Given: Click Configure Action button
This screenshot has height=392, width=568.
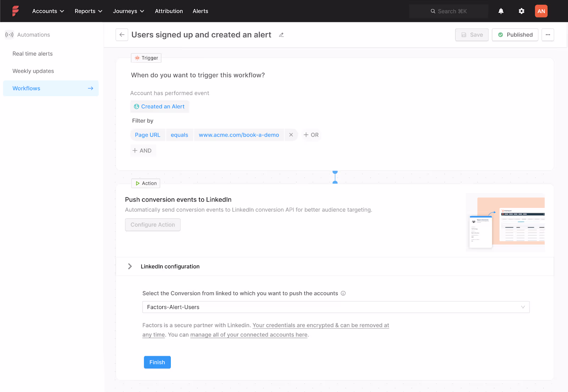Looking at the screenshot, I should (153, 225).
